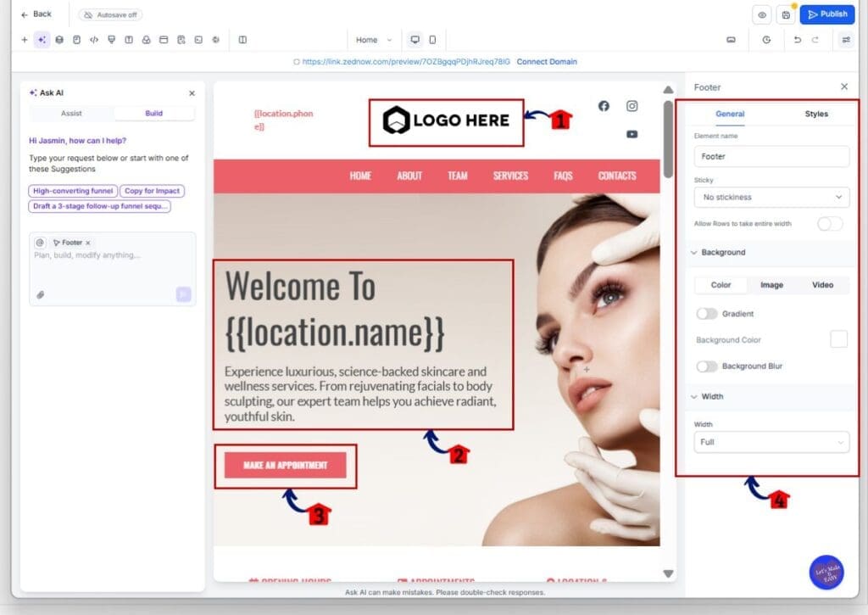Switch to the Assist tab
The height and width of the screenshot is (615, 868).
pos(71,113)
